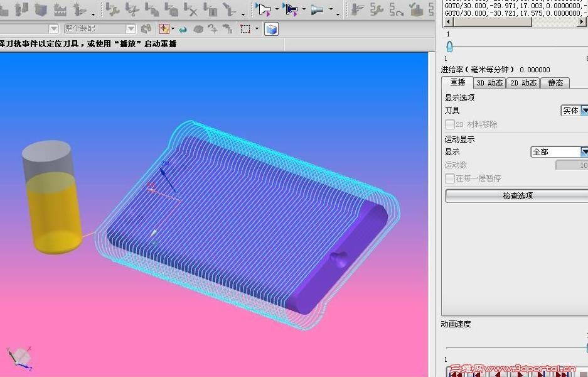Click the 动画速度 speed slider track

click(516, 348)
